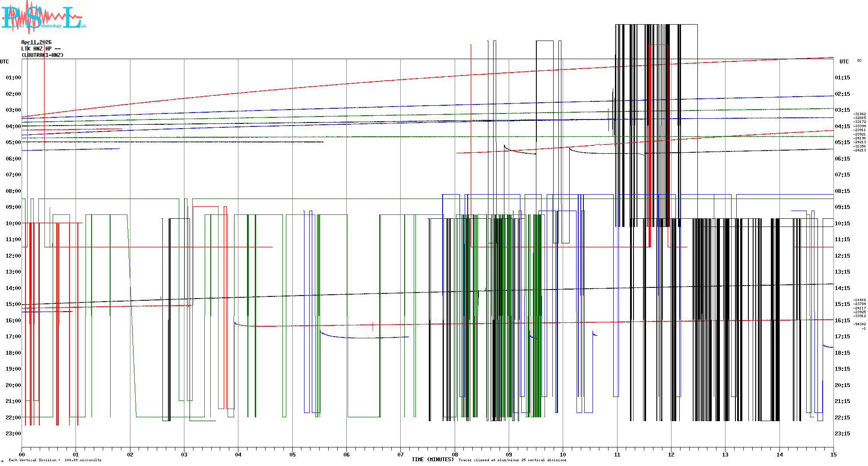Viewport: 868px width, 466px height.
Task: Click the Patras Seismology Lab logo
Action: (43, 17)
